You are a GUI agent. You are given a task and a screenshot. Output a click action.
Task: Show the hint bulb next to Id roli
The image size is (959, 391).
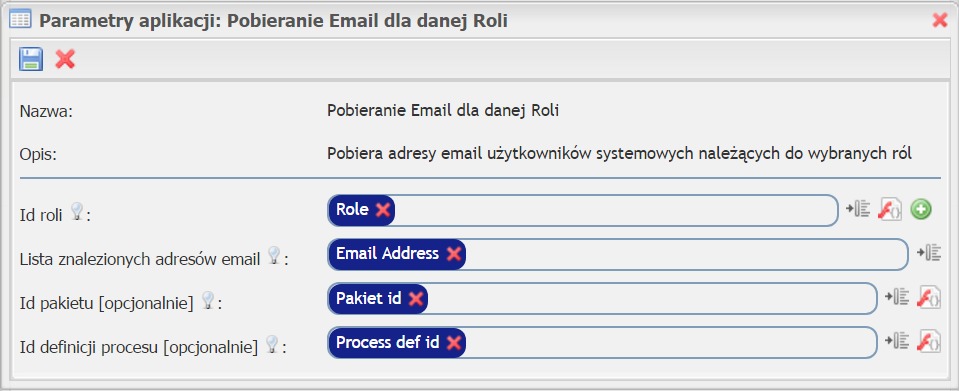pyautogui.click(x=76, y=212)
